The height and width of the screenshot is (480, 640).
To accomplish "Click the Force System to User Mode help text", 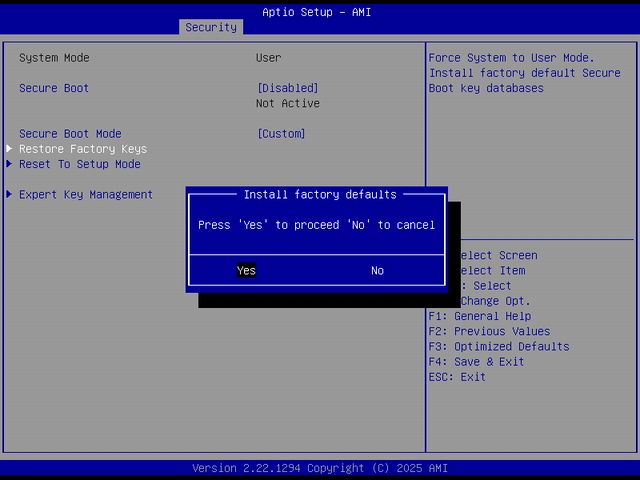I will tap(524, 73).
